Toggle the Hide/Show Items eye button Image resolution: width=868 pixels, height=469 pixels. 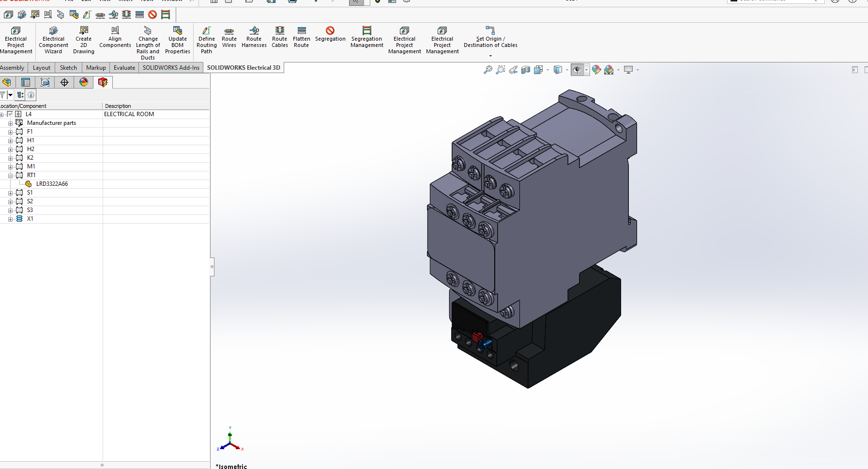point(577,70)
